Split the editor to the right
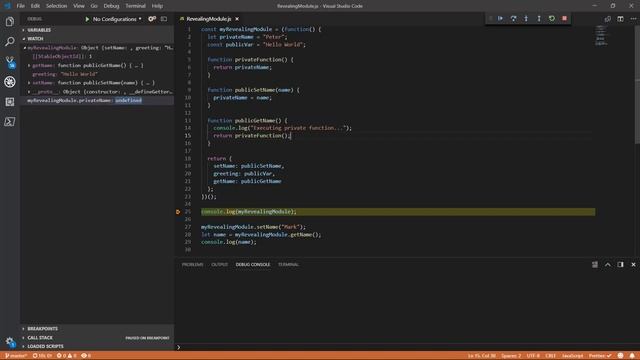Image resolution: width=640 pixels, height=360 pixels. point(620,19)
